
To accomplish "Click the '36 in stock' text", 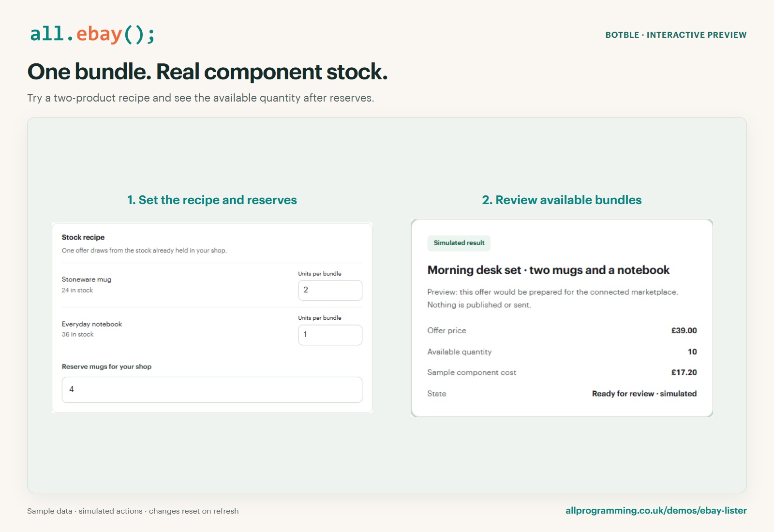I will (x=77, y=334).
